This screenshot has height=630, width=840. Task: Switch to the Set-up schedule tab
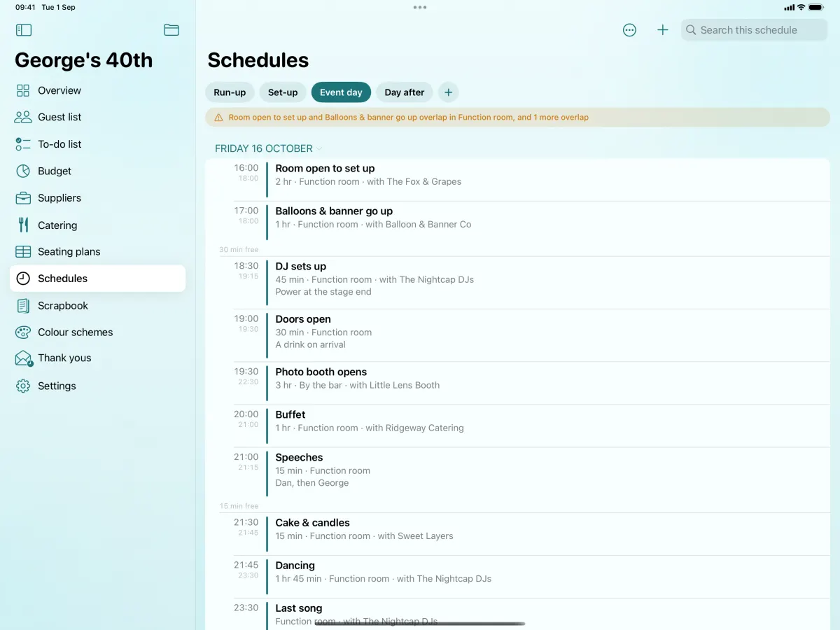click(x=283, y=92)
